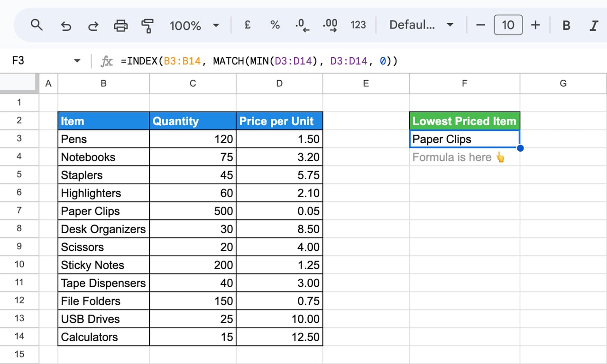Activate the paint format tool

(148, 26)
